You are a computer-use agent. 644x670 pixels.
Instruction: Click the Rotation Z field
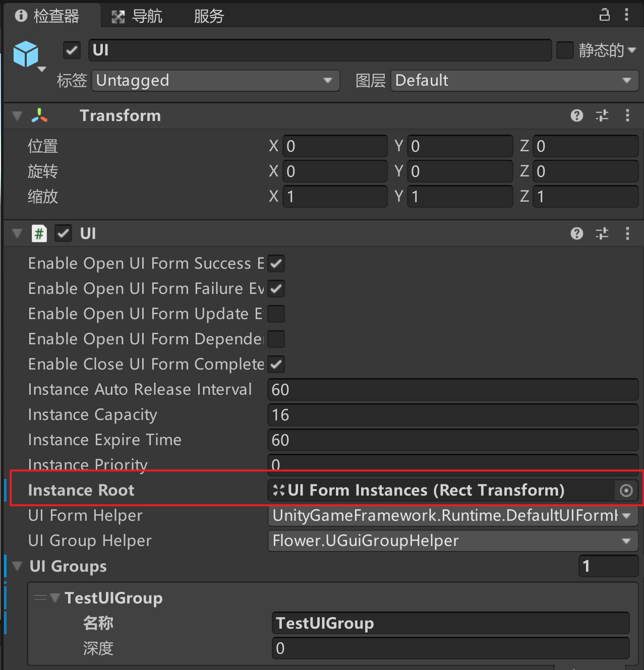(586, 171)
